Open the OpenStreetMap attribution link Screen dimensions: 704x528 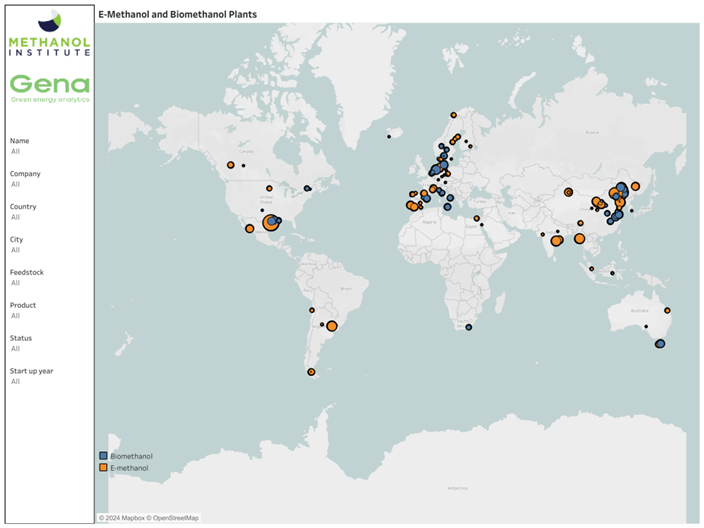pyautogui.click(x=175, y=518)
